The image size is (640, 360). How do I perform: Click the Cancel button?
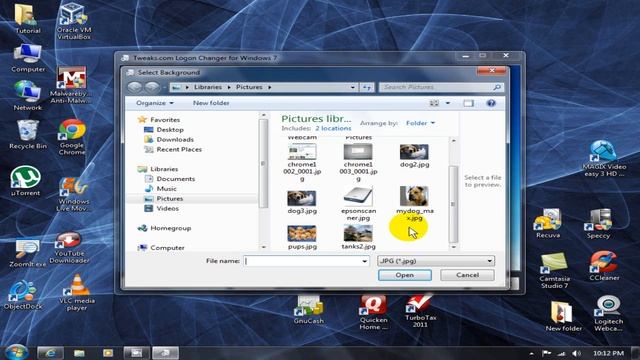pos(467,275)
